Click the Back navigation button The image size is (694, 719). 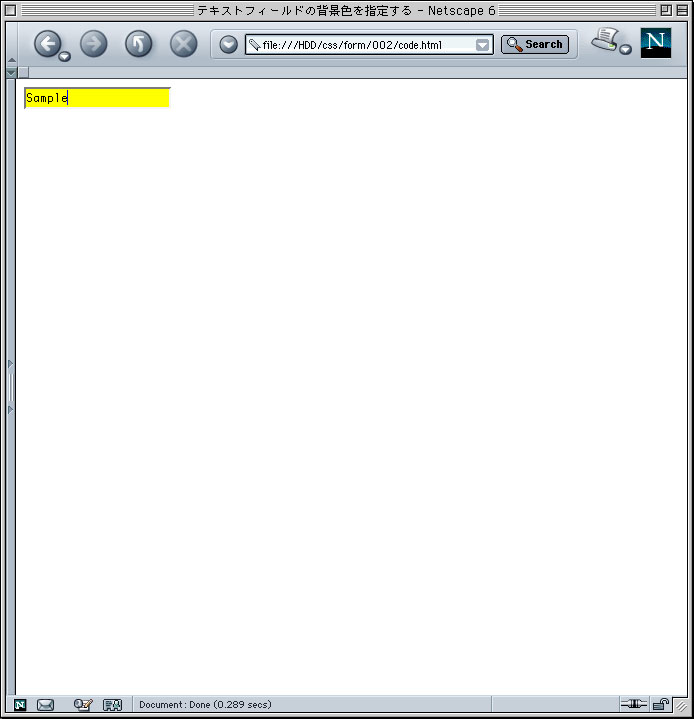[47, 44]
